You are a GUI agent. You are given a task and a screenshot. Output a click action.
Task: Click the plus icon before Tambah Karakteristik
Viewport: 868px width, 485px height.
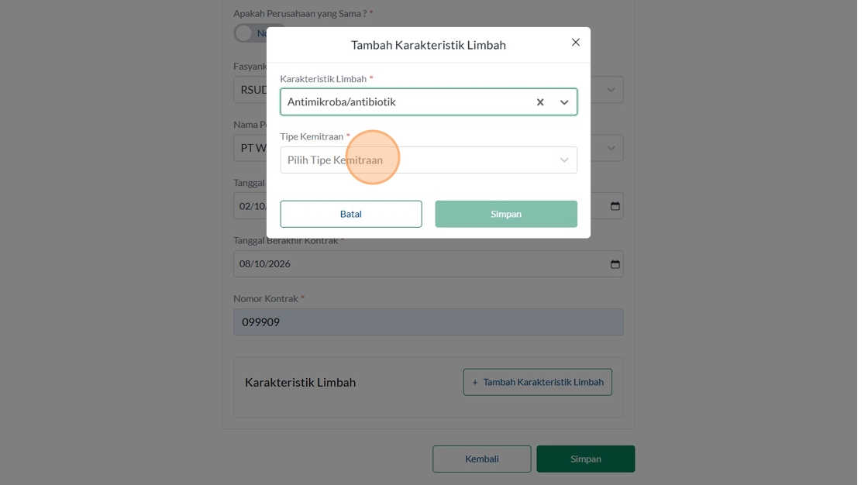point(475,382)
